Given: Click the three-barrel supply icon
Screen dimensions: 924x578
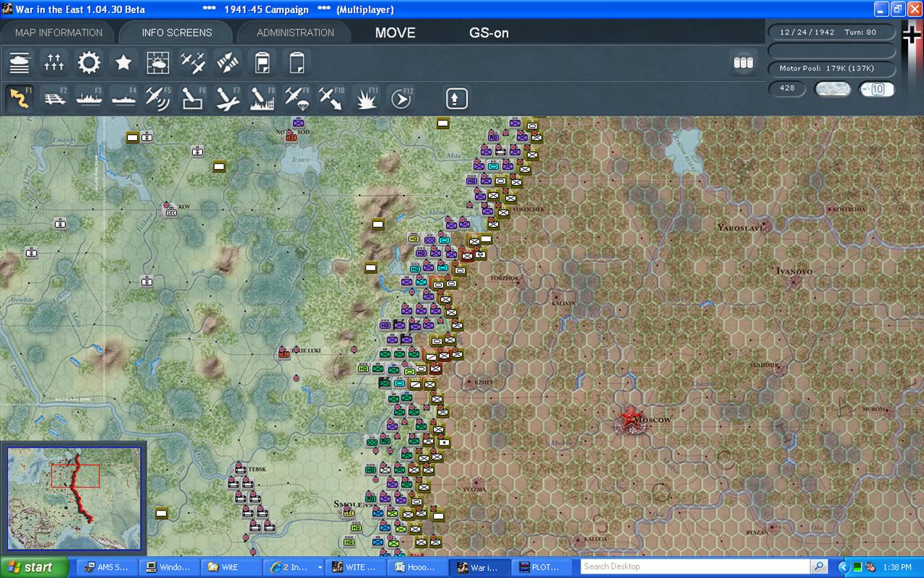Looking at the screenshot, I should pyautogui.click(x=743, y=62).
